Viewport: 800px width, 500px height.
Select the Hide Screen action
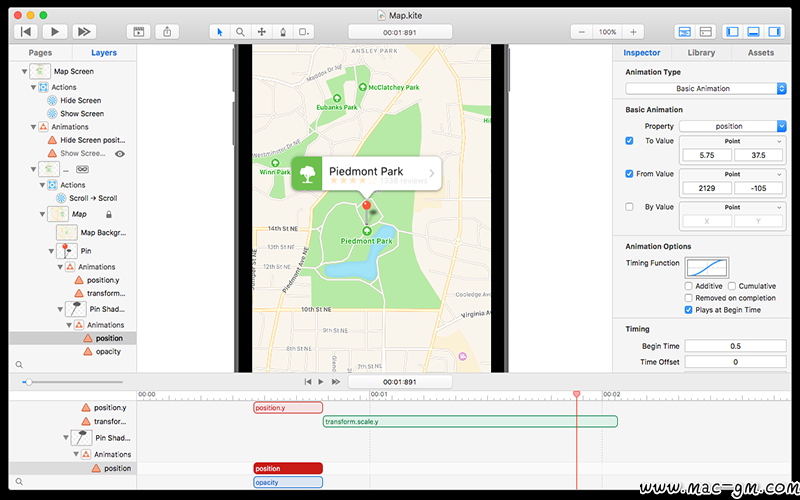click(x=81, y=101)
